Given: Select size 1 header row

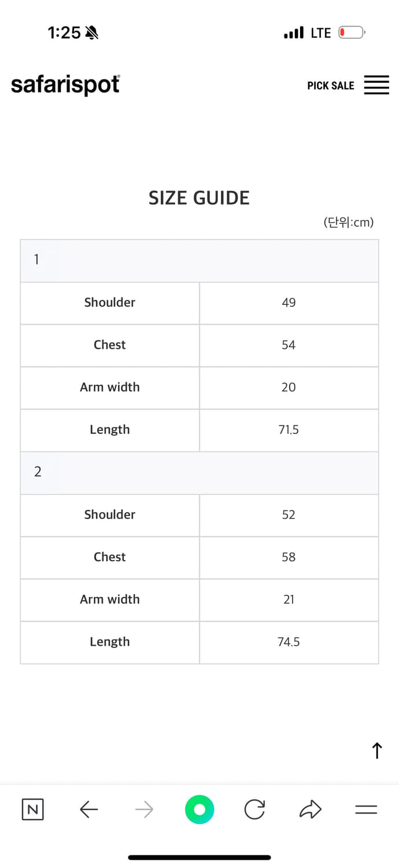Looking at the screenshot, I should [199, 261].
